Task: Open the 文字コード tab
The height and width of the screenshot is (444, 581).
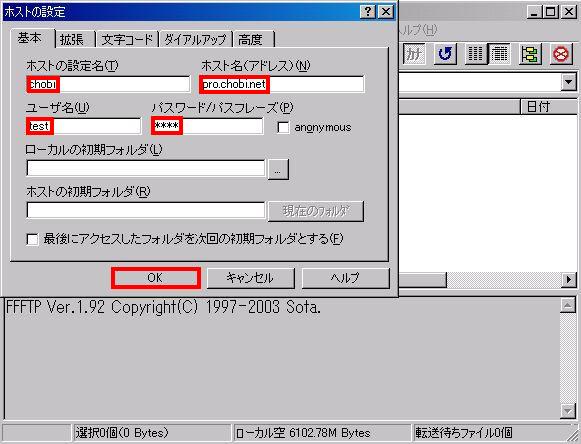Action: pos(127,39)
